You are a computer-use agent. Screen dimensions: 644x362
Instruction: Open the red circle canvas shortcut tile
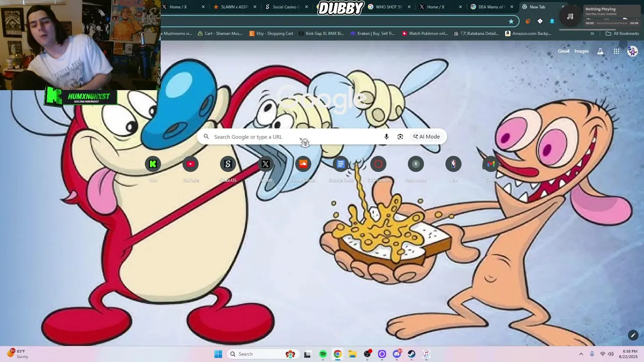pos(378,164)
